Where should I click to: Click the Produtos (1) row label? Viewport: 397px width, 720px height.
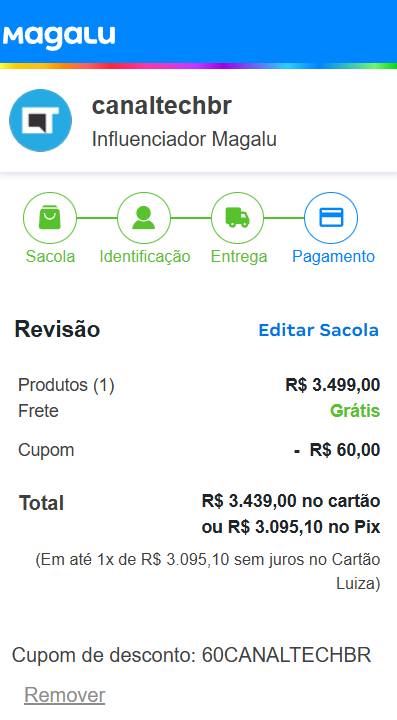click(x=66, y=385)
